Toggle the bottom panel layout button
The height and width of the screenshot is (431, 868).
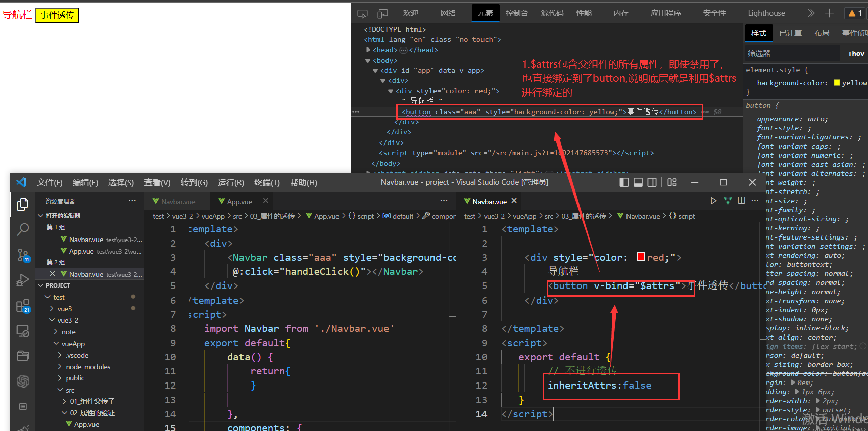[x=638, y=182]
